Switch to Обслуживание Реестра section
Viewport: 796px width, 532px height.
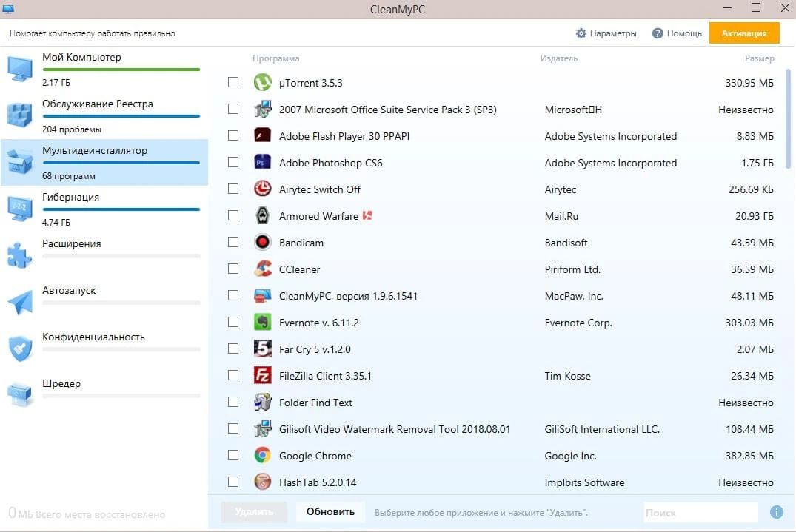[x=104, y=115]
